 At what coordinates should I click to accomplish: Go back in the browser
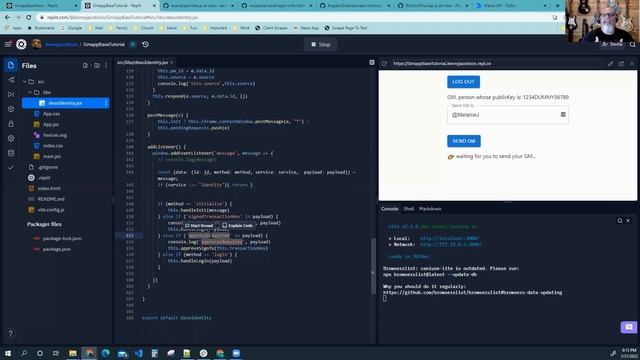coord(7,18)
